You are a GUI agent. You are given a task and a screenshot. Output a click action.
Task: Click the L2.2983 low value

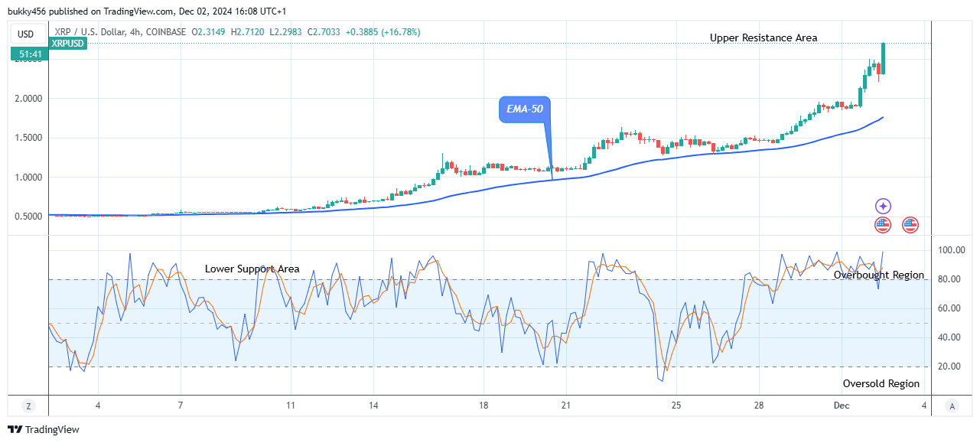tap(286, 32)
